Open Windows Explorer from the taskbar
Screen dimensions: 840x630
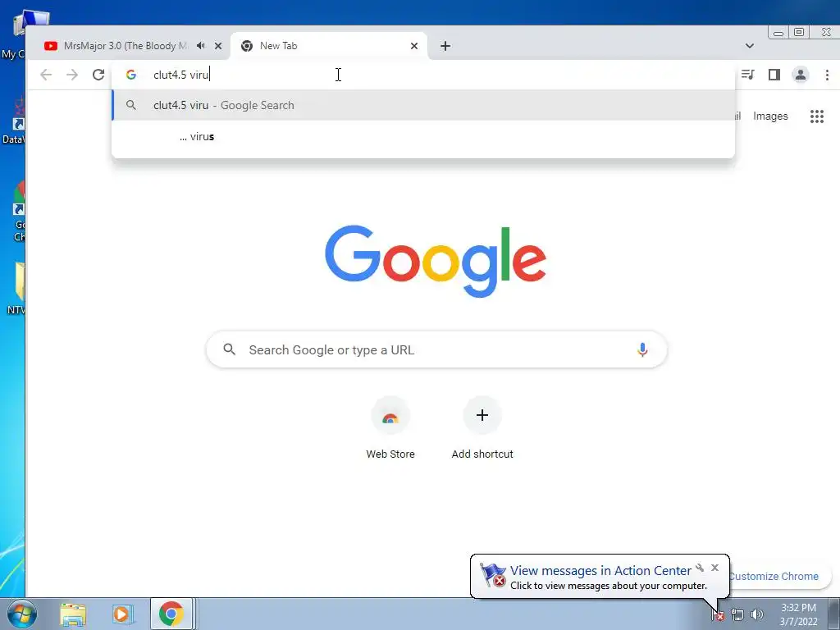click(x=73, y=614)
